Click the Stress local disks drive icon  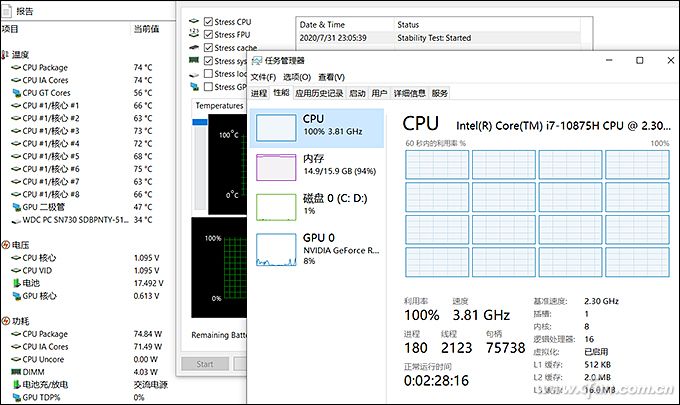(194, 75)
